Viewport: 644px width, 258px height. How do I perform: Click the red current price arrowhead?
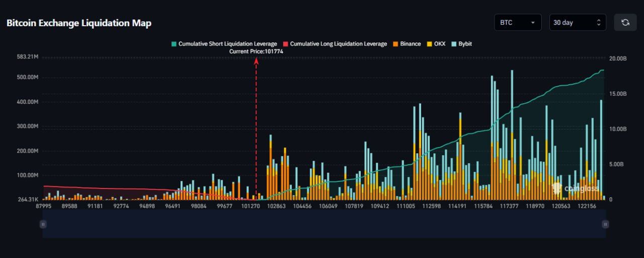[x=256, y=61]
